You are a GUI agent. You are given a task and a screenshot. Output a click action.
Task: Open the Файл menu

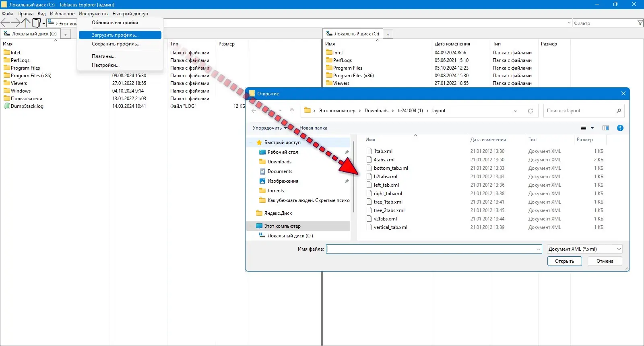coord(8,14)
